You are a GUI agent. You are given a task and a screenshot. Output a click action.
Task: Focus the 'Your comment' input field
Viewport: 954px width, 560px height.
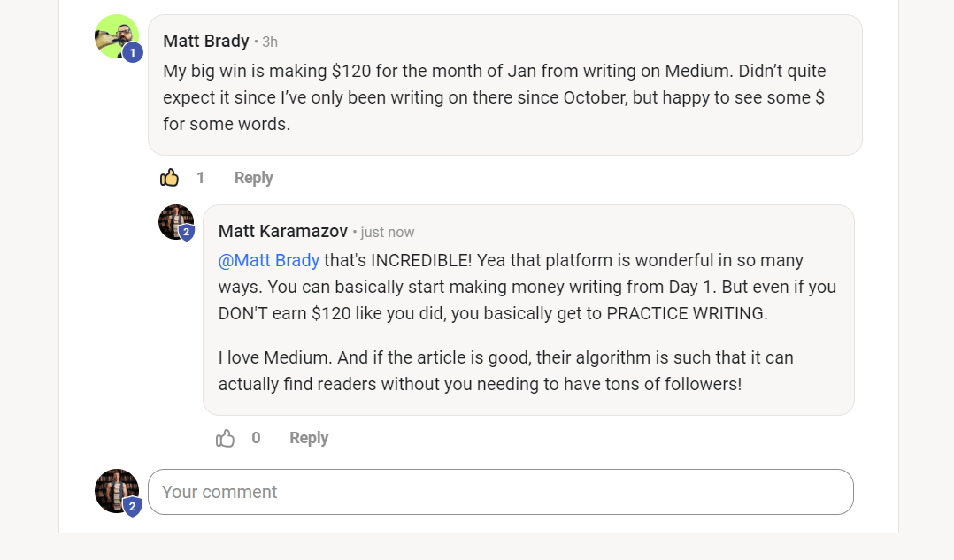pyautogui.click(x=500, y=492)
